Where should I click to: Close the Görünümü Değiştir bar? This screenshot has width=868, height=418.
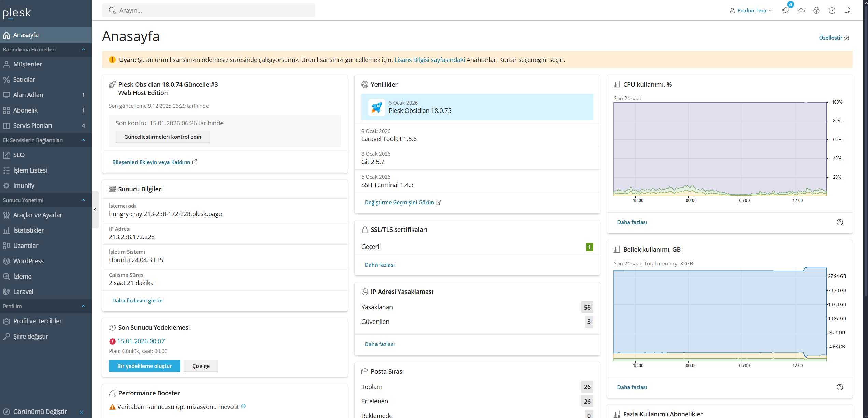pos(82,412)
